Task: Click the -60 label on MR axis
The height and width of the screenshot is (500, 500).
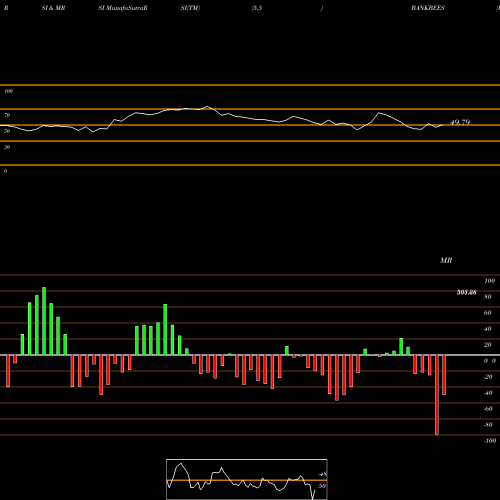Action: 488,409
